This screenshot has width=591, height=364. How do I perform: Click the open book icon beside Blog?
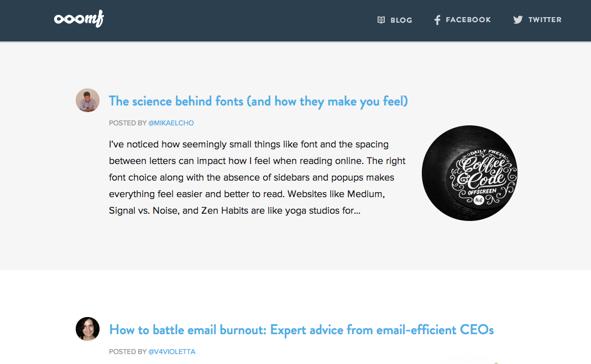[381, 20]
